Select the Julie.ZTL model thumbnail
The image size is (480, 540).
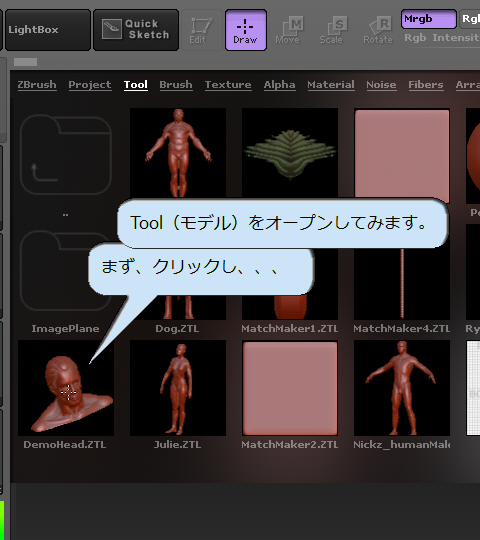click(178, 388)
